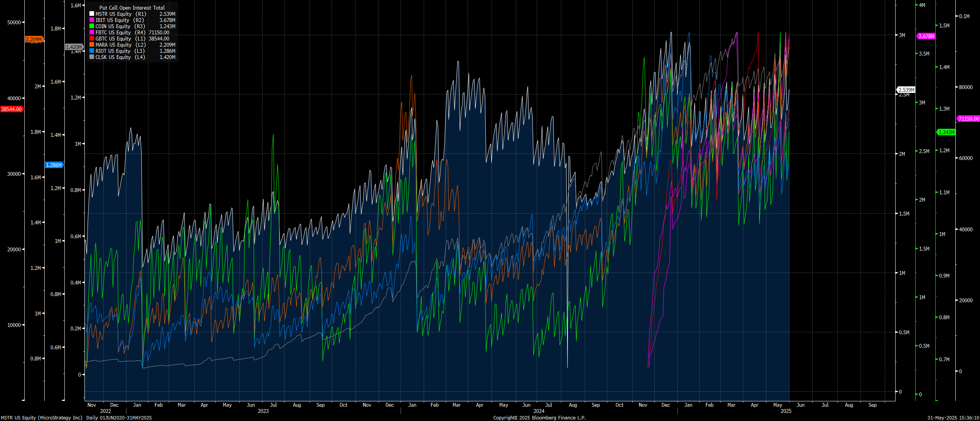Click the 2024 year label on time axis
Screen dimensions: 980x421
[539, 411]
